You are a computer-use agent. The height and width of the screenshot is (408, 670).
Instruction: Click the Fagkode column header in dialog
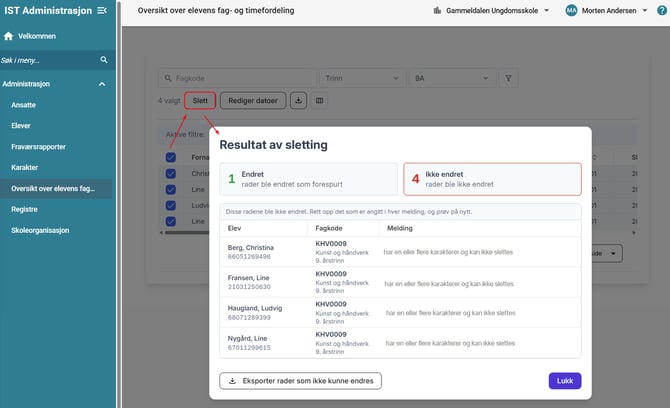329,228
